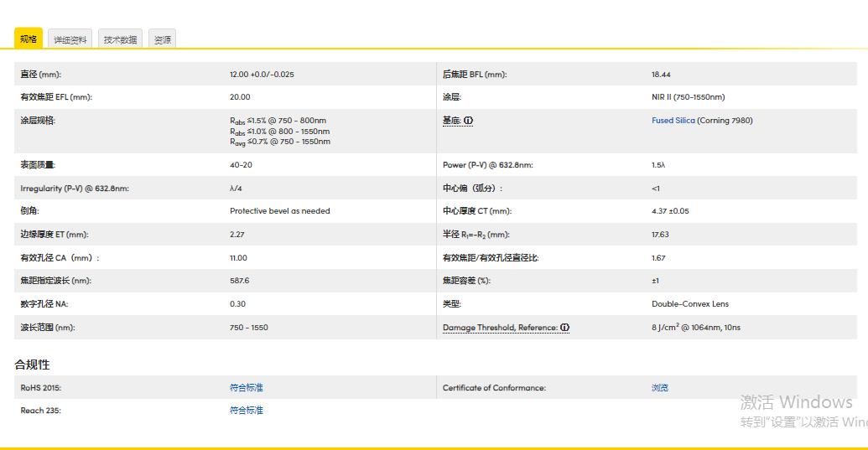This screenshot has width=868, height=450.
Task: Select the text Protective bevel as needed
Action: [x=279, y=210]
